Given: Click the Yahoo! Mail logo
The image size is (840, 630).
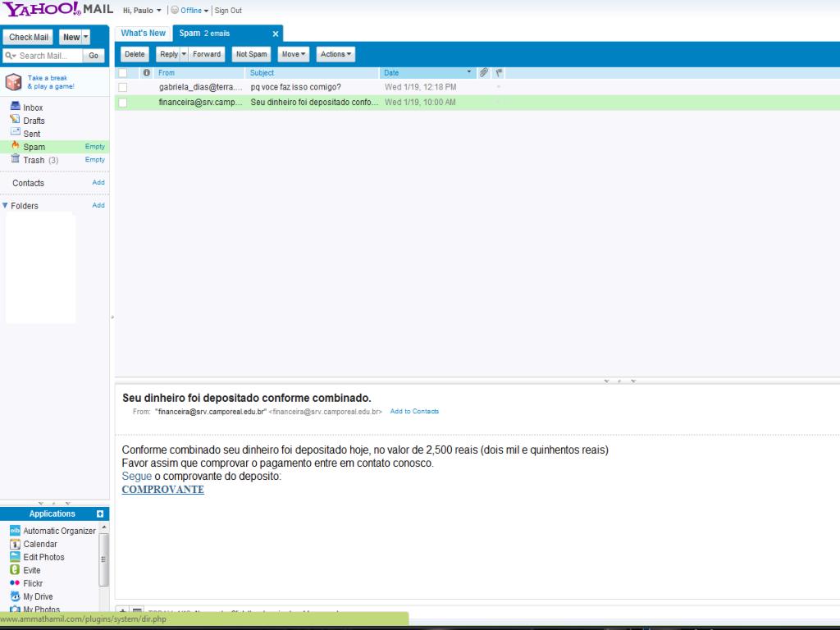Looking at the screenshot, I should pyautogui.click(x=58, y=9).
